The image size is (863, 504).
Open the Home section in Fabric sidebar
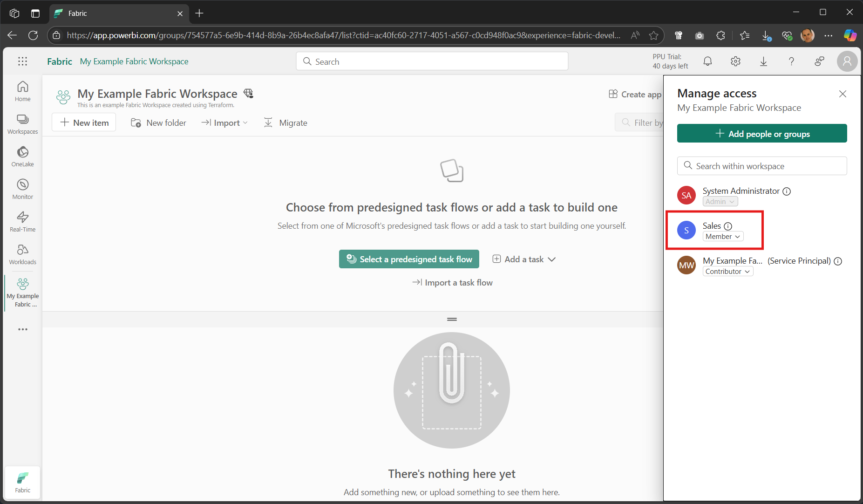pyautogui.click(x=22, y=91)
